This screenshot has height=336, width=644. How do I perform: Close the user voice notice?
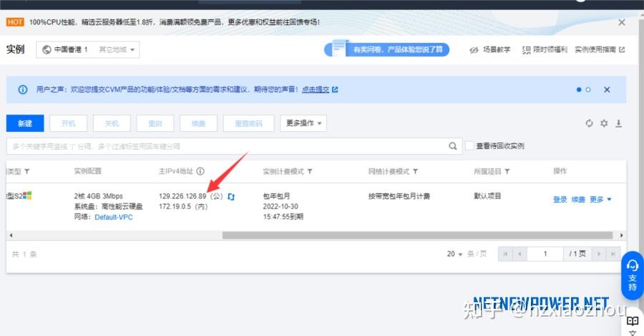(x=607, y=90)
